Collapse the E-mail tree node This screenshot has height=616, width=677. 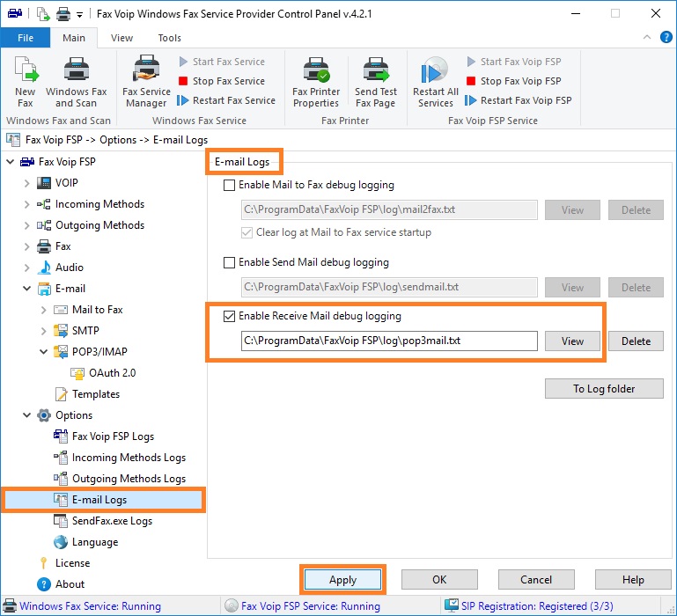pyautogui.click(x=26, y=289)
